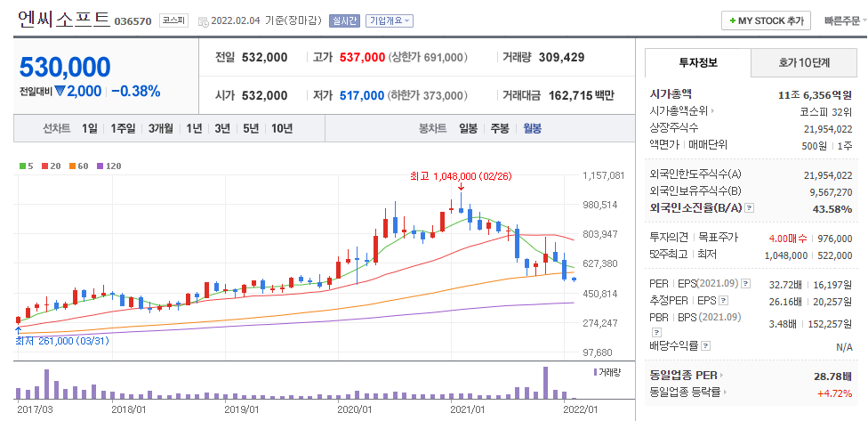Viewport: 868px width, 421px height.
Task: Click the 코스피 32위 ranking value
Action: (x=827, y=111)
